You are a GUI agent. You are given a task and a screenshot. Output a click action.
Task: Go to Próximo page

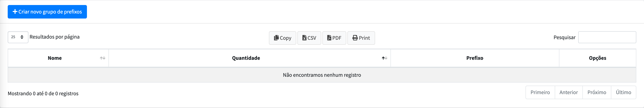(597, 92)
